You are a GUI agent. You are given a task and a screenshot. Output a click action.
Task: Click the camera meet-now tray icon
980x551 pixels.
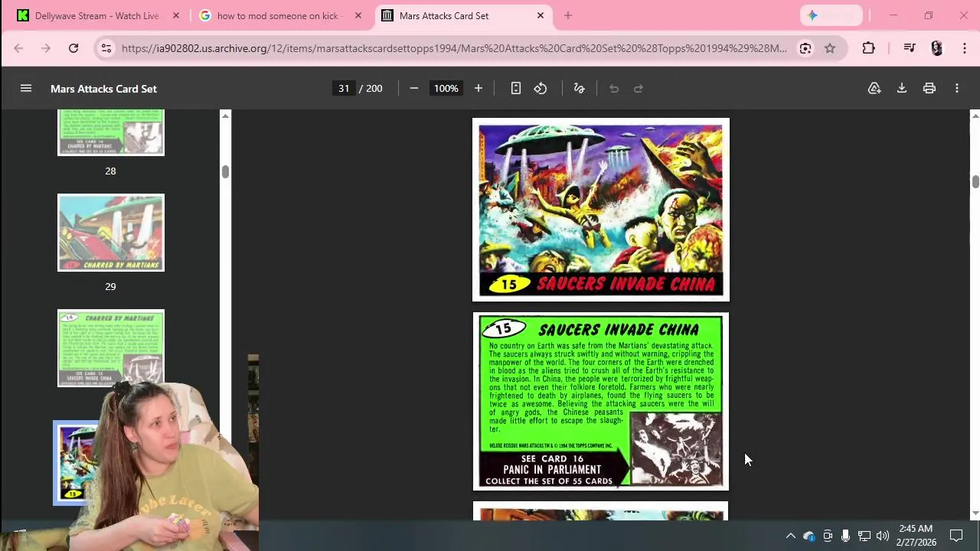tap(828, 536)
